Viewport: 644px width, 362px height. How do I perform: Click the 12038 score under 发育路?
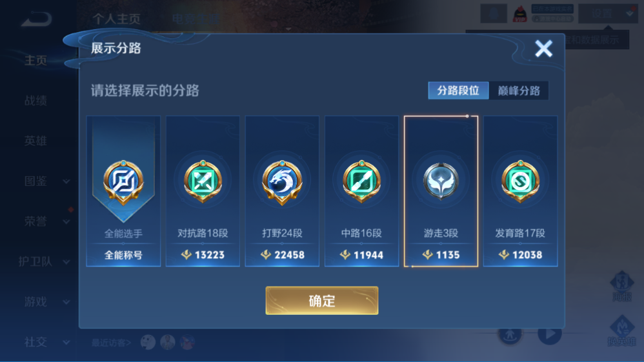coord(527,255)
